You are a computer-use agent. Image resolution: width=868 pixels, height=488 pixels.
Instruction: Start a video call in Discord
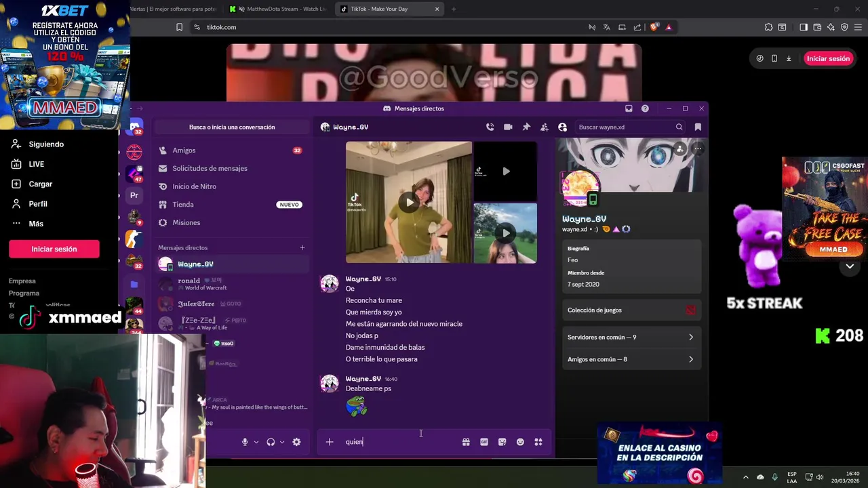click(508, 127)
